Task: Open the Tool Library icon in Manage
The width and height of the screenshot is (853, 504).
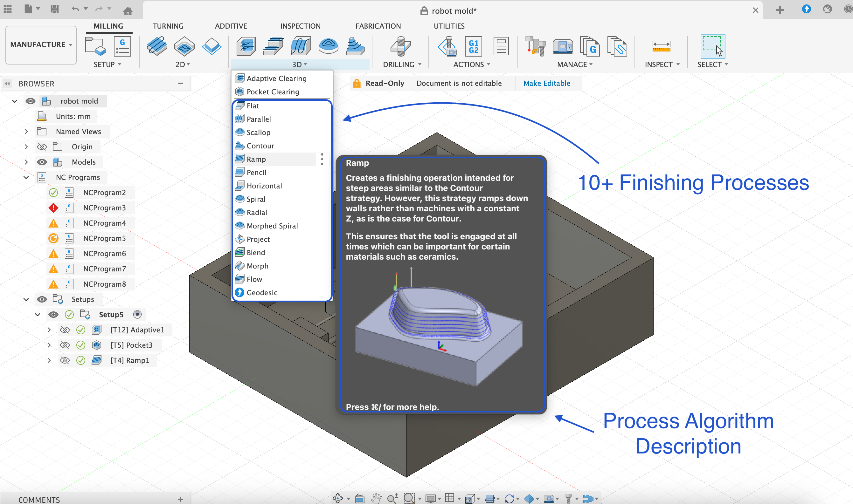Action: [535, 46]
